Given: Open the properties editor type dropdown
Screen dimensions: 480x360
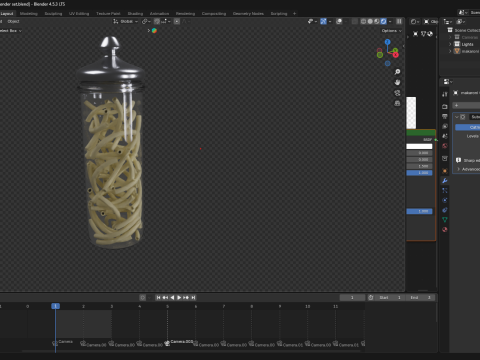Looking at the screenshot, I should pyautogui.click(x=448, y=82).
